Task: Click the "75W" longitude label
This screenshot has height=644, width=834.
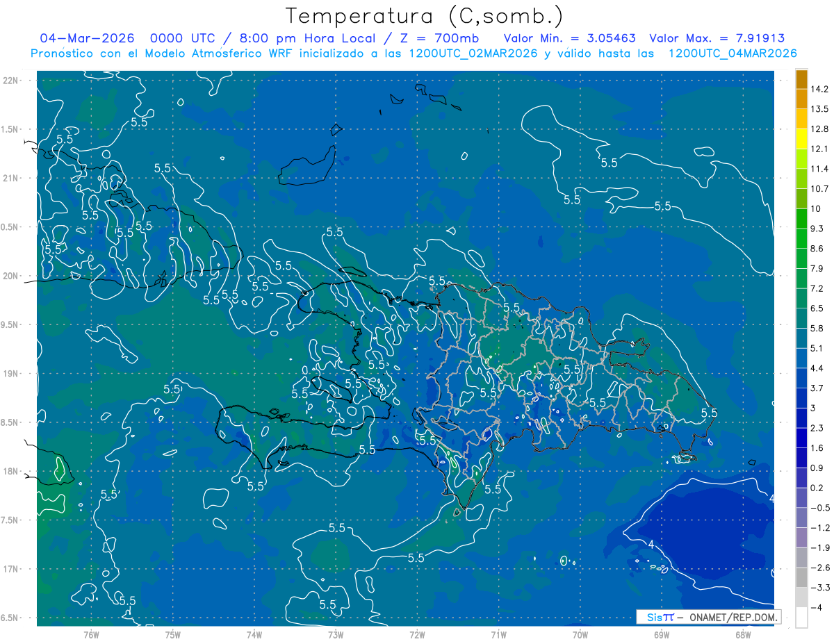Action: [x=172, y=635]
